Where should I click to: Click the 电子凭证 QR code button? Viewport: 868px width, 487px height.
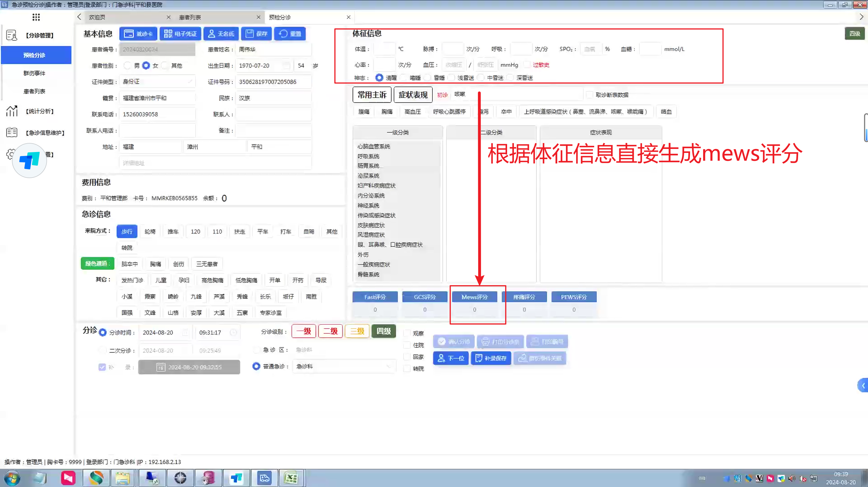(x=180, y=34)
